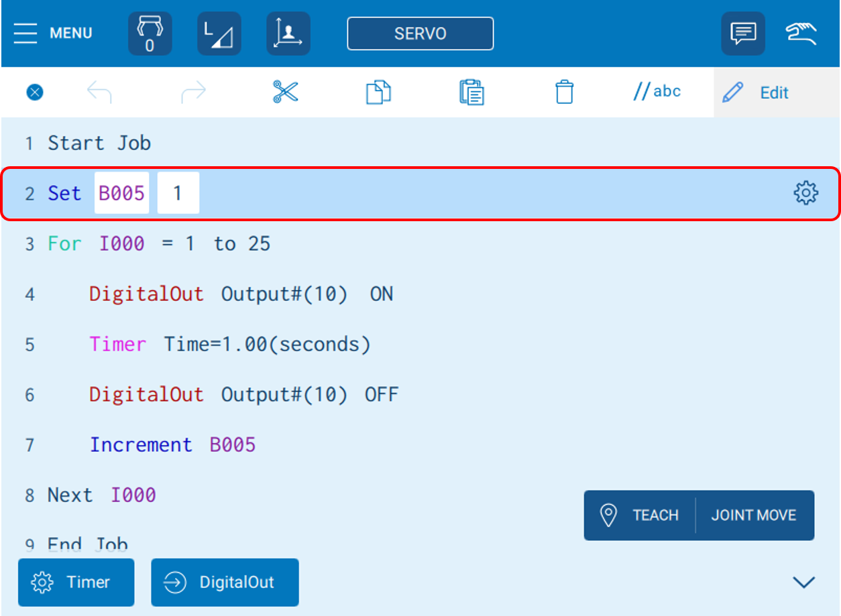This screenshot has height=616, width=841.
Task: Select the Increment B005 line
Action: click(x=420, y=444)
